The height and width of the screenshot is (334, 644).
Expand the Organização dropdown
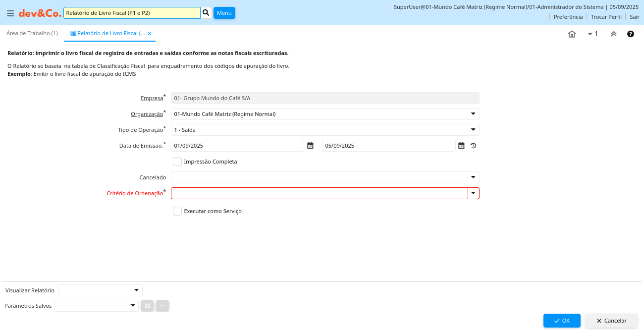[x=473, y=114]
